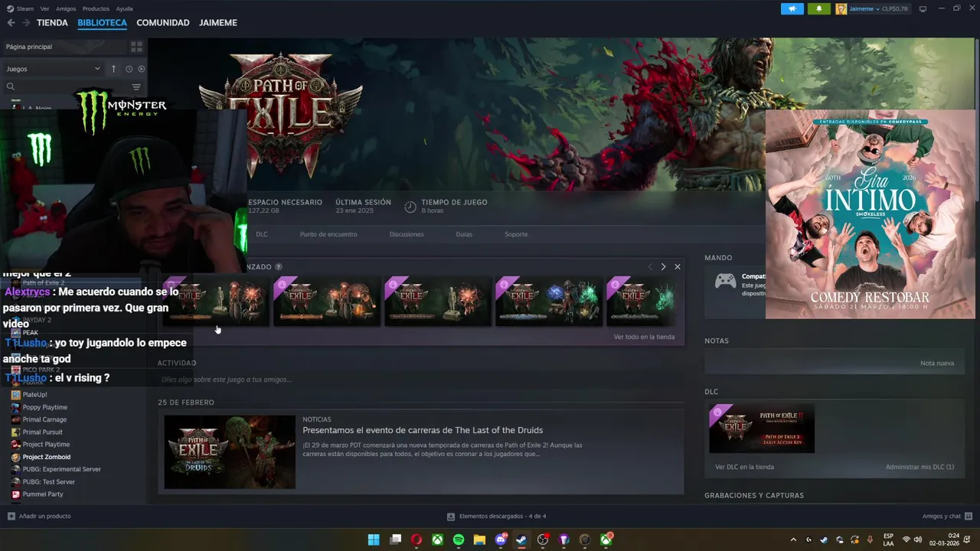Click the downloads icon in bottom bar

point(451,517)
